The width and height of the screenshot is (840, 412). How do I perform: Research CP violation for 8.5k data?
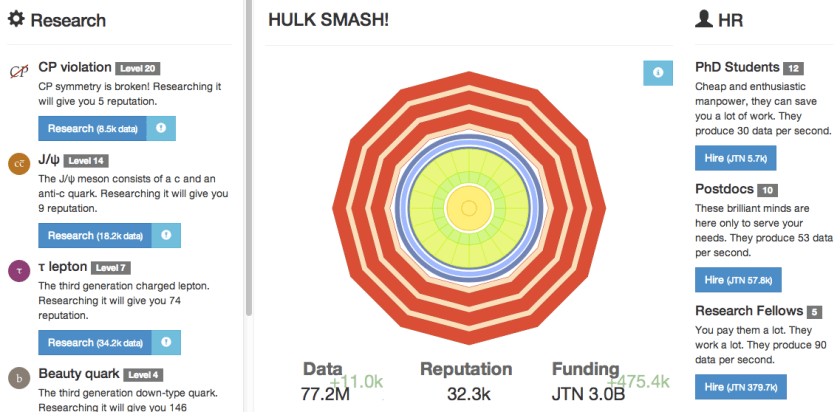[x=92, y=128]
